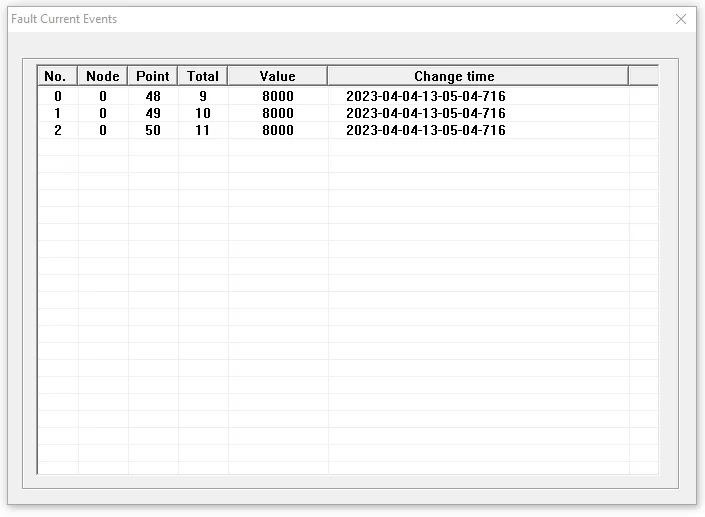Click the 8000 value in row with Point 48
705x517 pixels.
tap(278, 96)
